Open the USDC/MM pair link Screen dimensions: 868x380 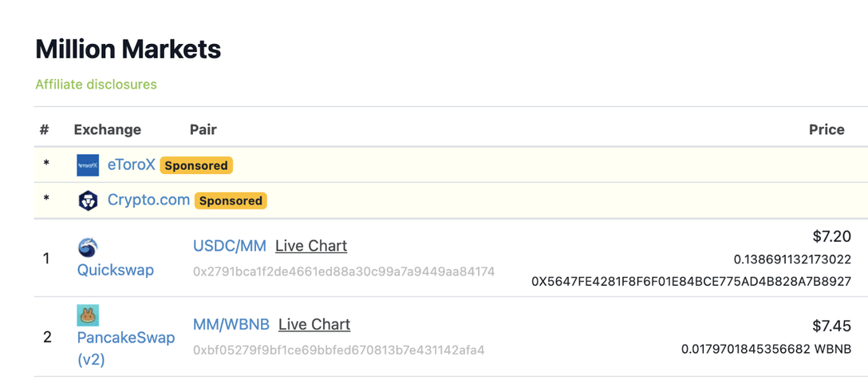click(x=230, y=245)
